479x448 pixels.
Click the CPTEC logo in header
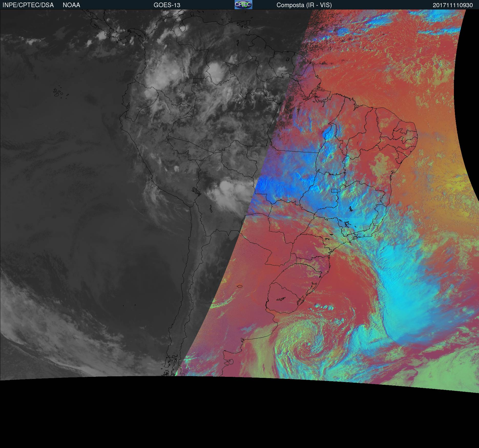[x=243, y=5]
